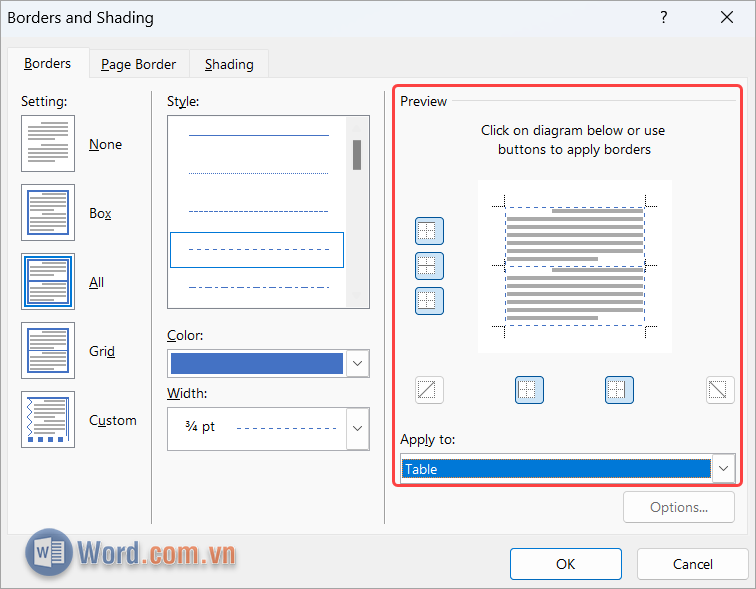Toggle the diagonal down border button
This screenshot has width=756, height=589.
pyautogui.click(x=720, y=390)
